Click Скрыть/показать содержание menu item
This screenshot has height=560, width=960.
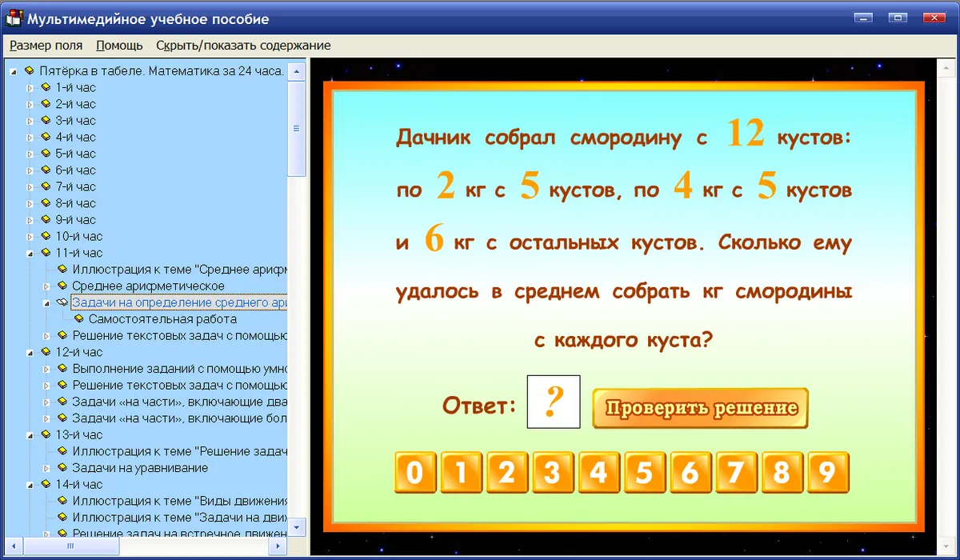(x=243, y=46)
